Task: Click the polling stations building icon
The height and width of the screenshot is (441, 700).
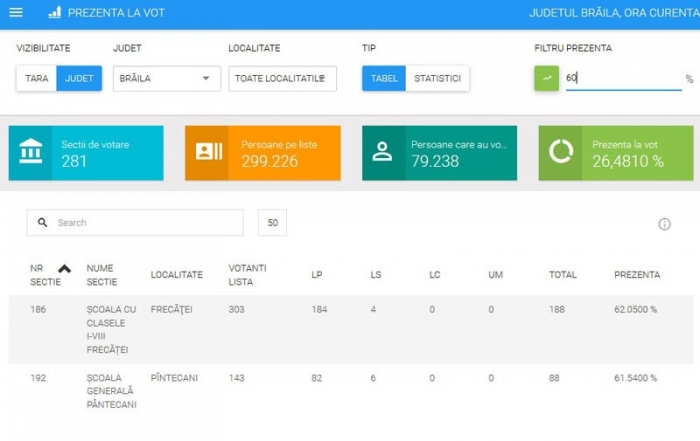Action: tap(31, 152)
